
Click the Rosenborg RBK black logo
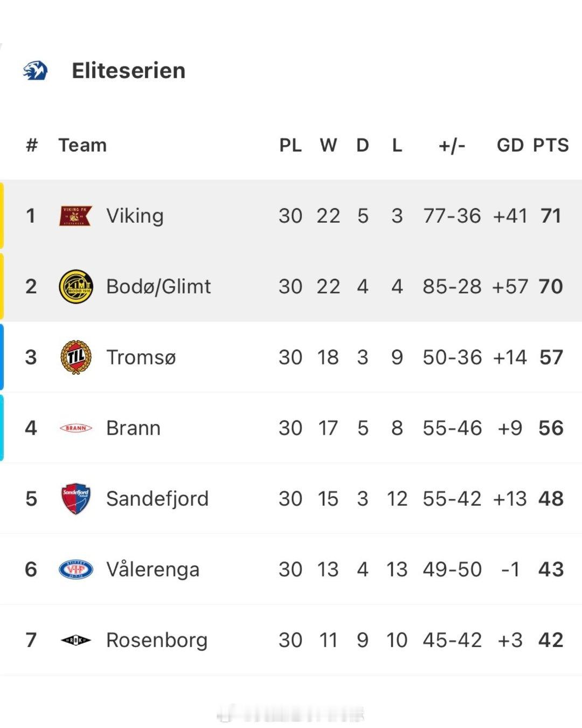(75, 640)
